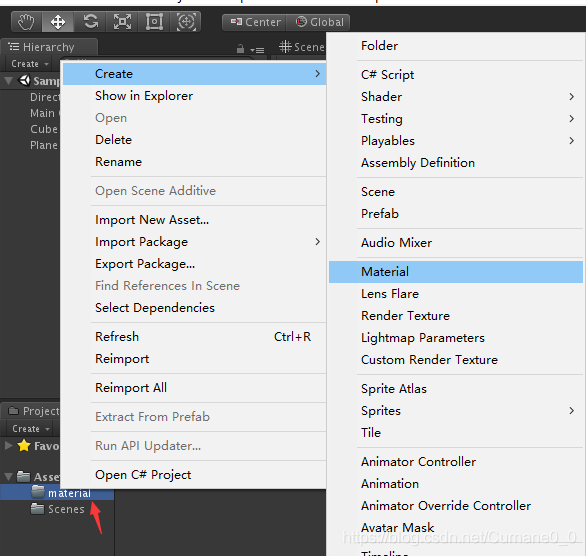
Task: Open the Hierarchy panel options menu
Action: pos(257,50)
